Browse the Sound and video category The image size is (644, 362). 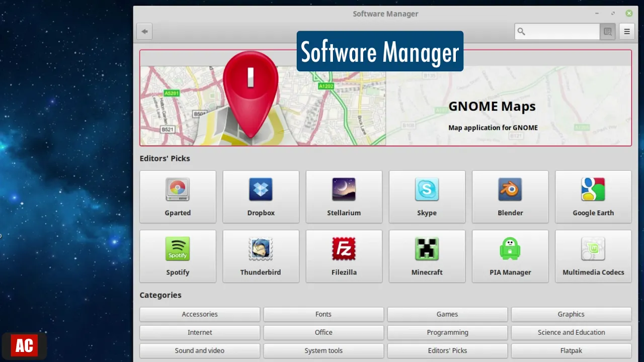coord(200,350)
